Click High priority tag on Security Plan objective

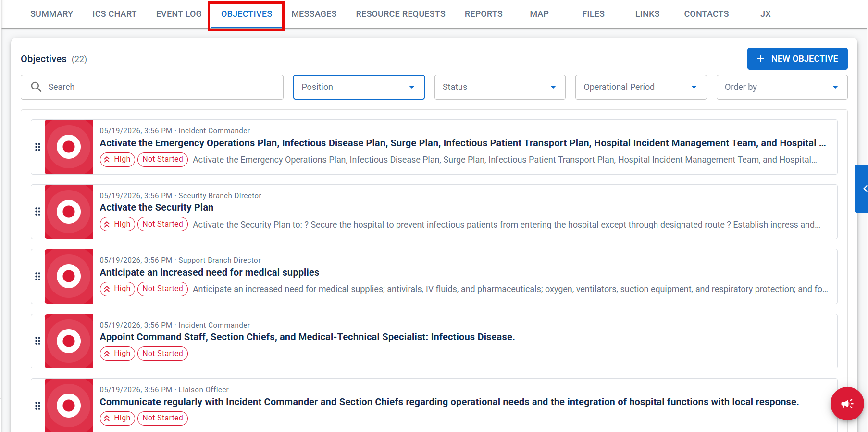click(x=117, y=224)
